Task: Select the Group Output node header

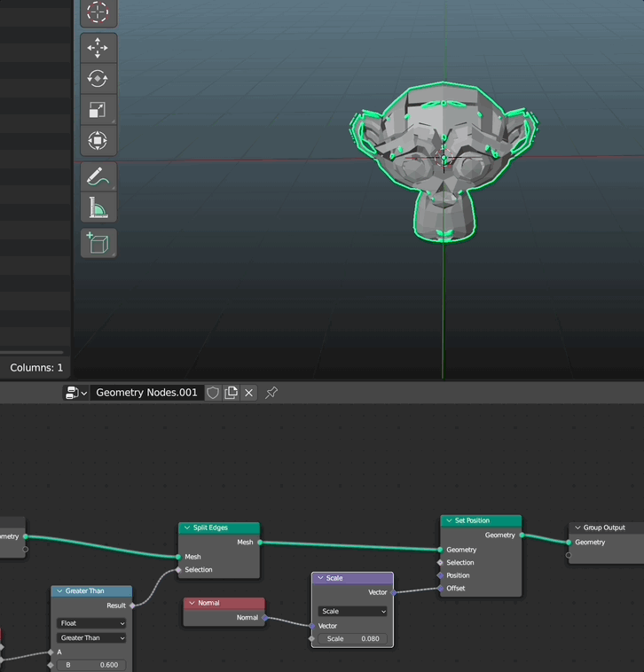Action: [x=606, y=527]
